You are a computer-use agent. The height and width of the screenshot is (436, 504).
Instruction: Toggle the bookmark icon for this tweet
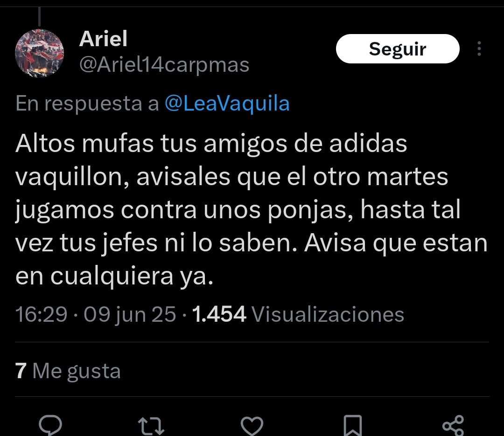(353, 425)
